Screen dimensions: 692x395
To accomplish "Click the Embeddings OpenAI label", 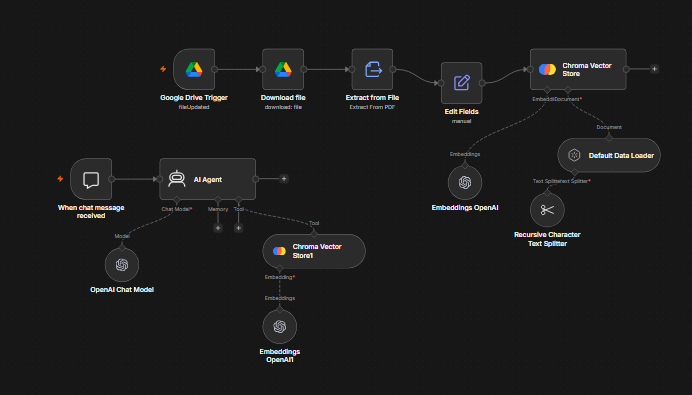I will tap(465, 207).
